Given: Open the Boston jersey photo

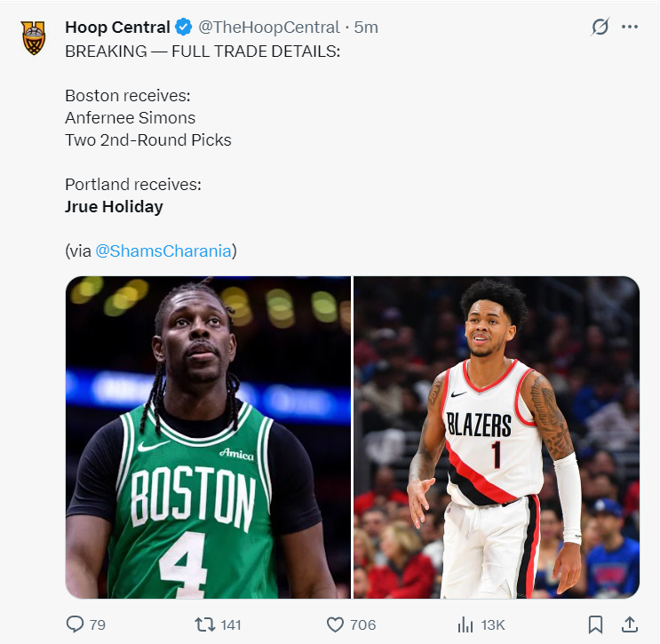Looking at the screenshot, I should [x=209, y=437].
